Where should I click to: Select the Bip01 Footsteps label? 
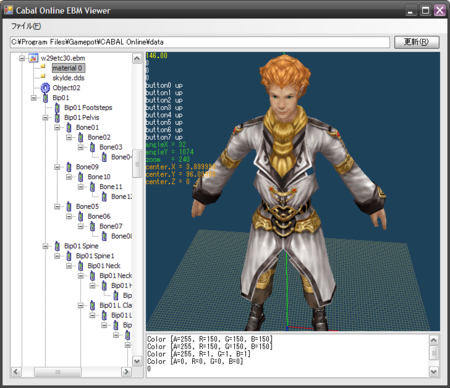pyautogui.click(x=88, y=108)
